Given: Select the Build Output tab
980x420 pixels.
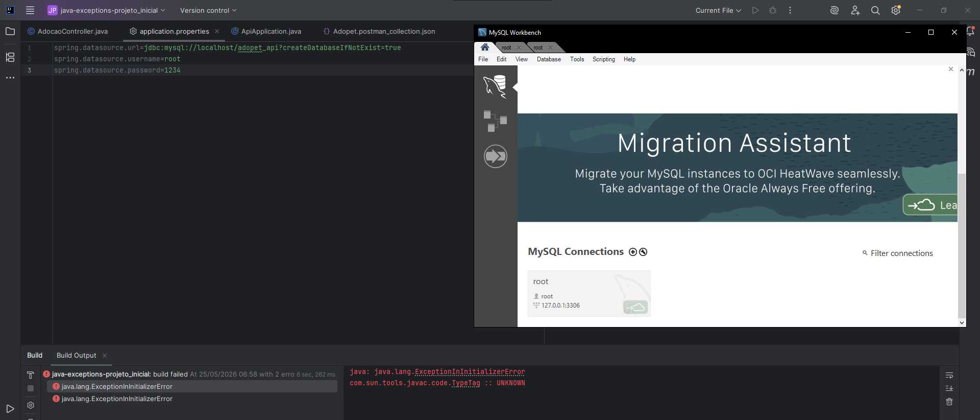Looking at the screenshot, I should (x=77, y=355).
